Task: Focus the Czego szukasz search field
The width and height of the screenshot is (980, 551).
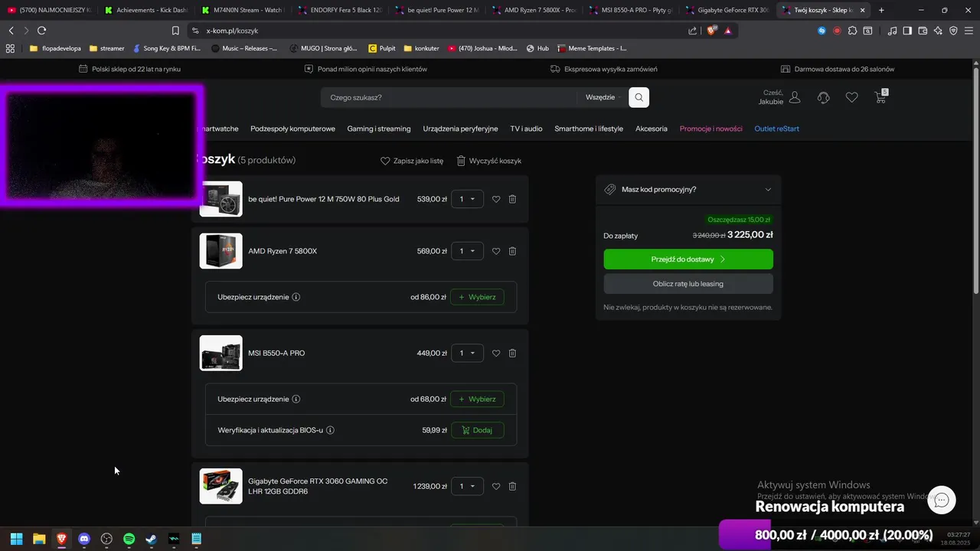Action: [x=449, y=97]
